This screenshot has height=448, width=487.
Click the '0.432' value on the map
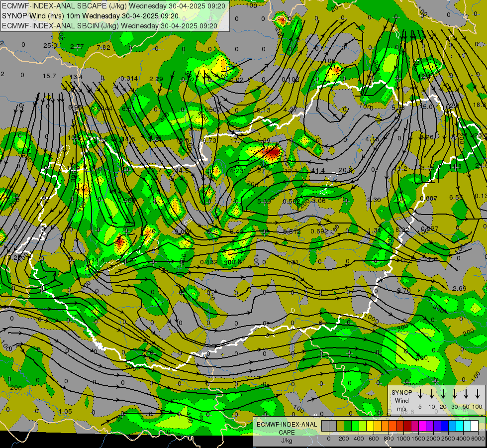(209, 262)
